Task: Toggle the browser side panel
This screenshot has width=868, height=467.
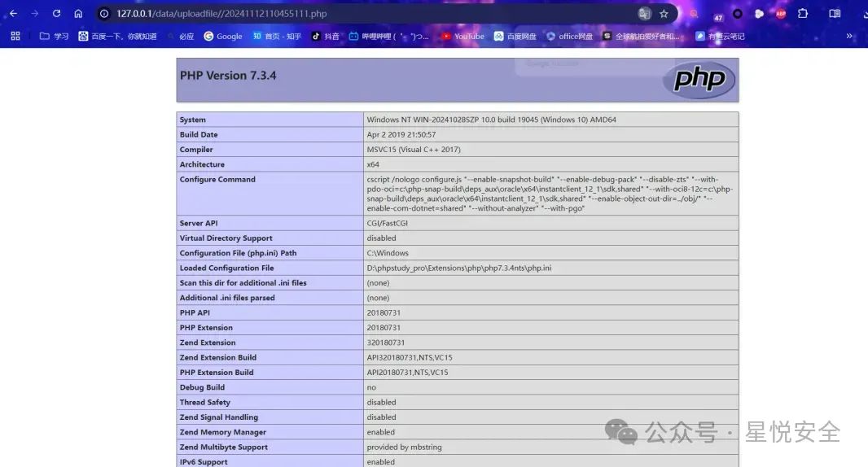Action: pyautogui.click(x=835, y=14)
